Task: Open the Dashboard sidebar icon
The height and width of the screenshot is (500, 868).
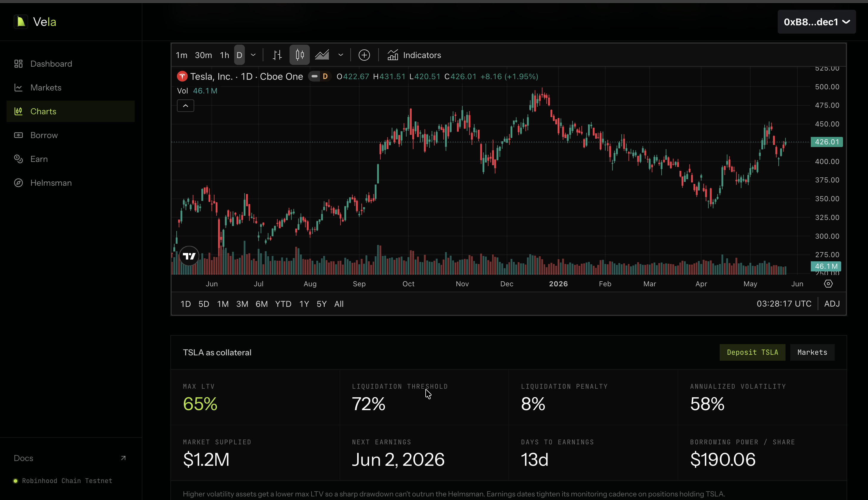Action: click(18, 64)
